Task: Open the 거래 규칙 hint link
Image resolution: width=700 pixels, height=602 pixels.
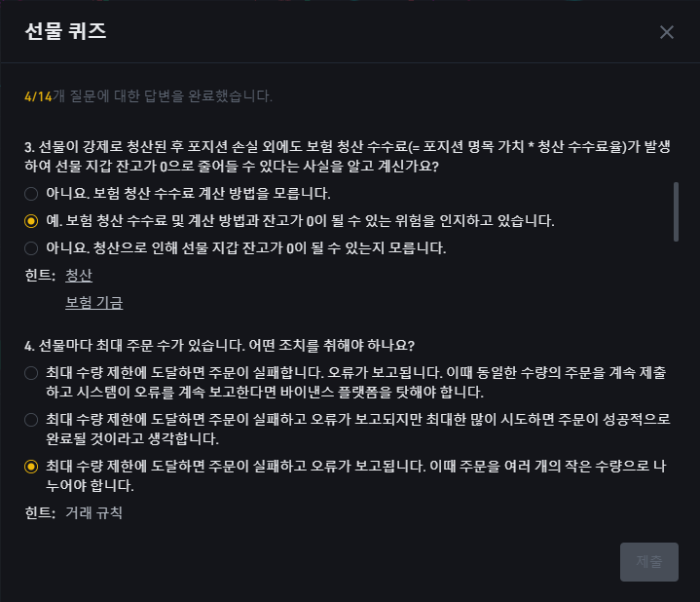Action: click(93, 512)
